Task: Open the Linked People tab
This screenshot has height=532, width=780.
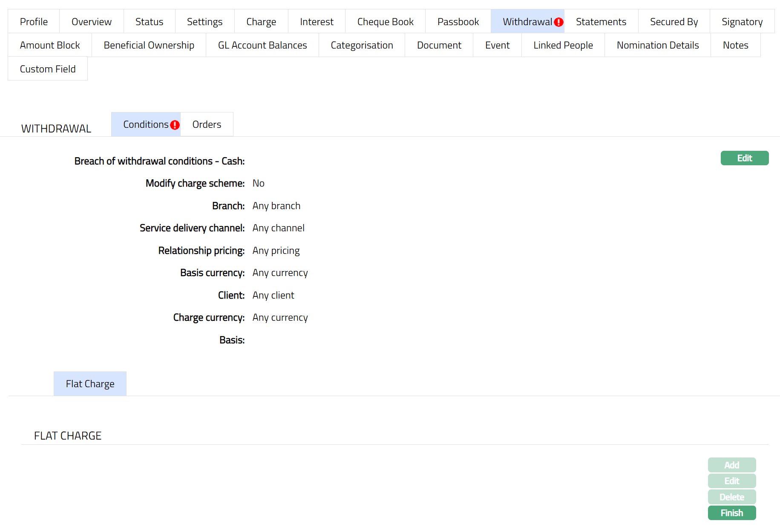Action: 563,45
